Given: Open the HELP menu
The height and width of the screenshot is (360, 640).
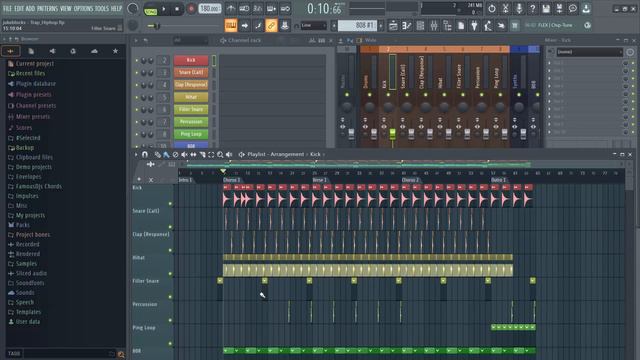Looking at the screenshot, I should (116, 8).
